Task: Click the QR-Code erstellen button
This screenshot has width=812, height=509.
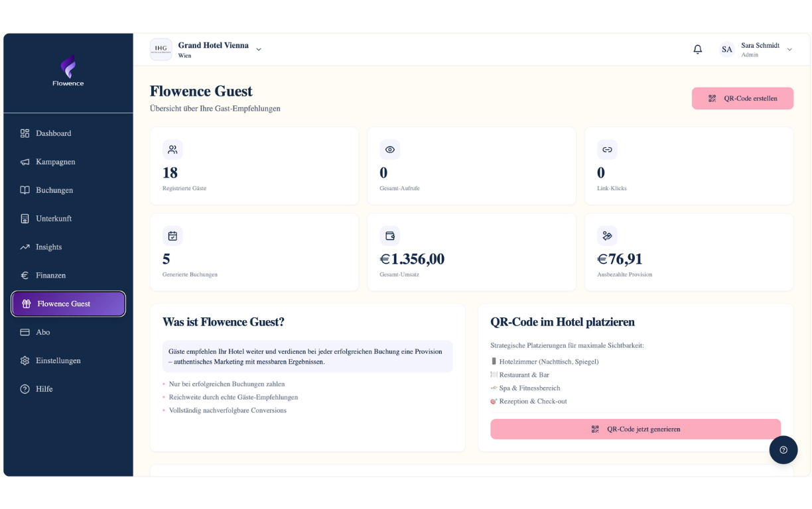Action: (742, 98)
